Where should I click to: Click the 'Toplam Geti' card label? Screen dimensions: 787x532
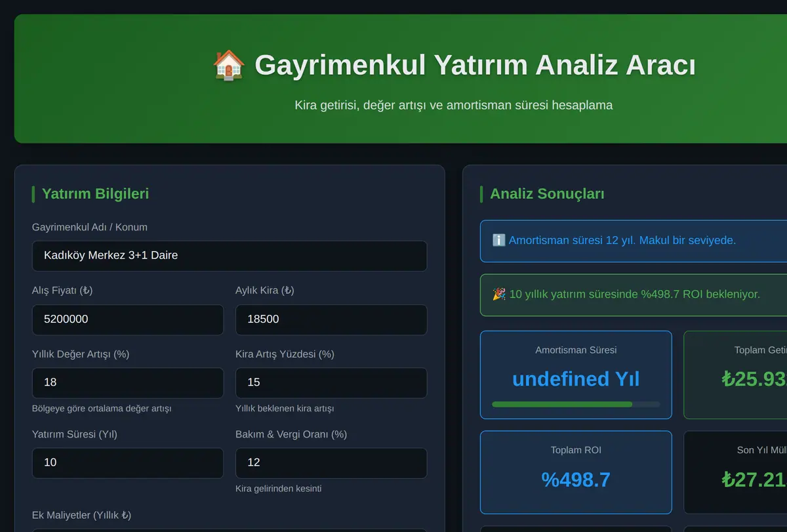760,350
